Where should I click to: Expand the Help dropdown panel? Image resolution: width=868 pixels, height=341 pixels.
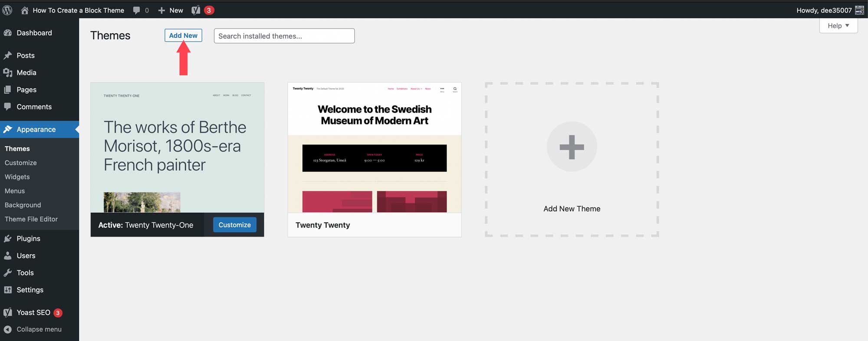click(838, 26)
